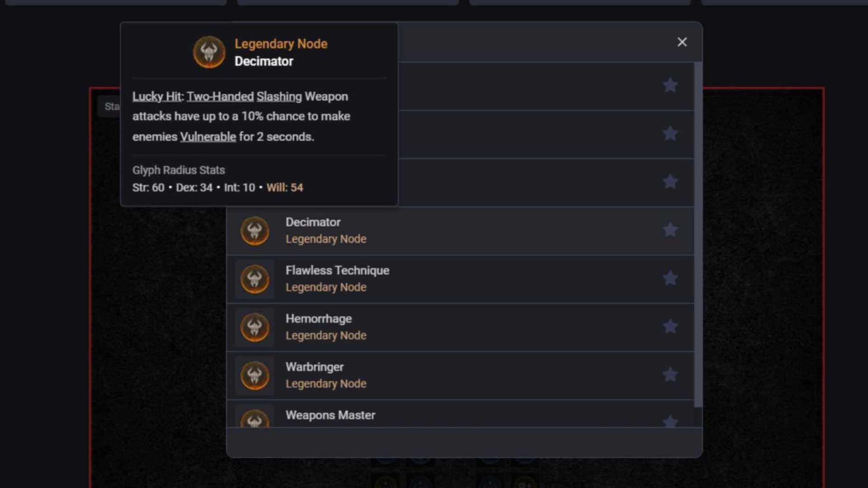Select the Hemorrhage legendary node icon

[x=255, y=327]
